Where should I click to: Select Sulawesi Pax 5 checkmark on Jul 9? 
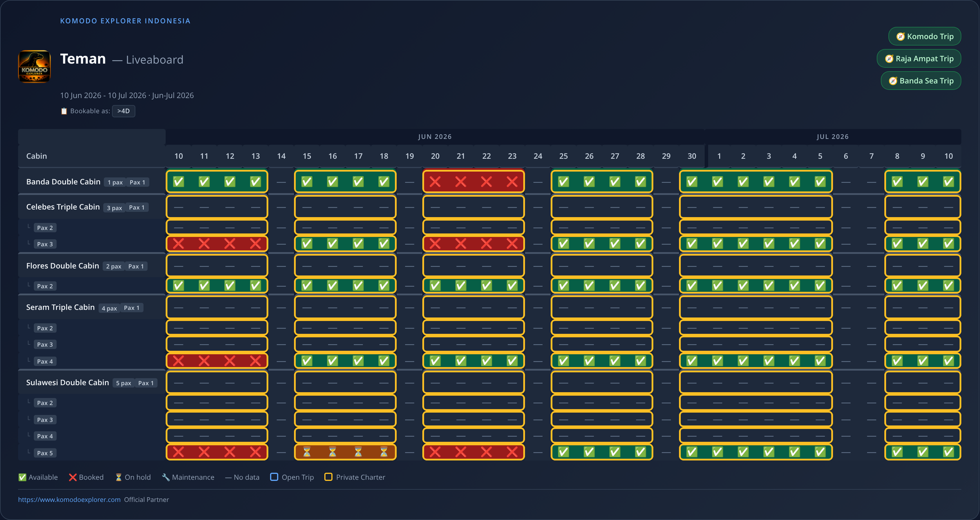point(923,452)
